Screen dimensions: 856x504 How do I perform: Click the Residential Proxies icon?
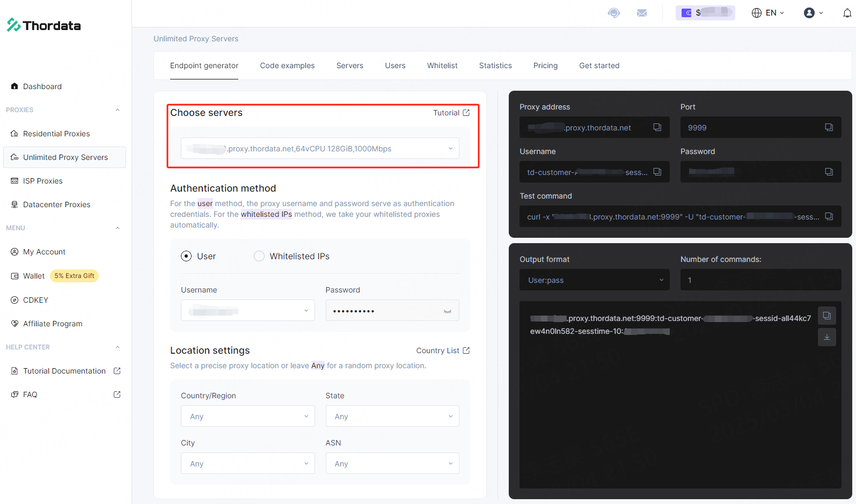[14, 133]
